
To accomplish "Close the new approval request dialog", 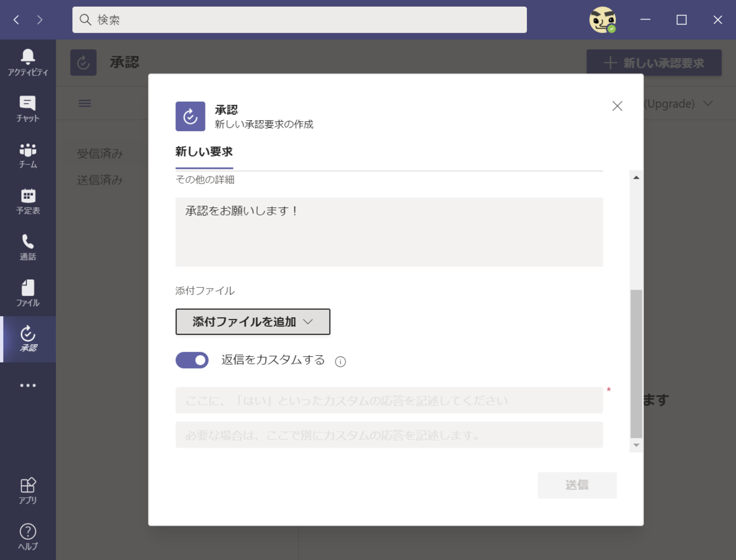I will 617,105.
